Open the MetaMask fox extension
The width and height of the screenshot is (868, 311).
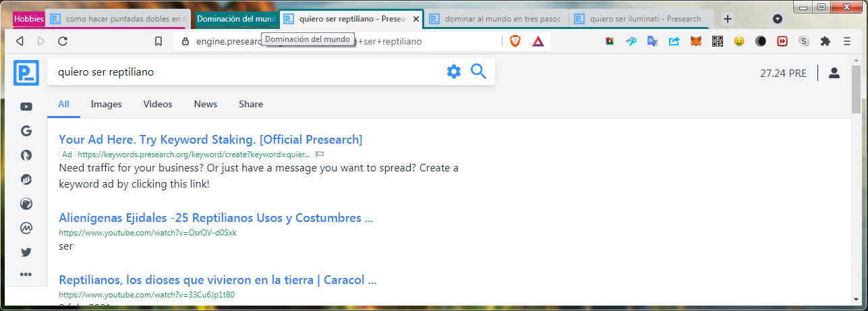tap(695, 41)
